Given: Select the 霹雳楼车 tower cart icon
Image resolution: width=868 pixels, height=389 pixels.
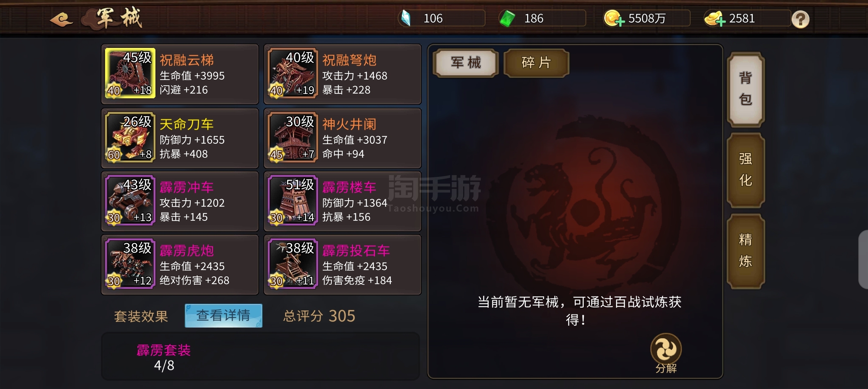Looking at the screenshot, I should click(293, 200).
